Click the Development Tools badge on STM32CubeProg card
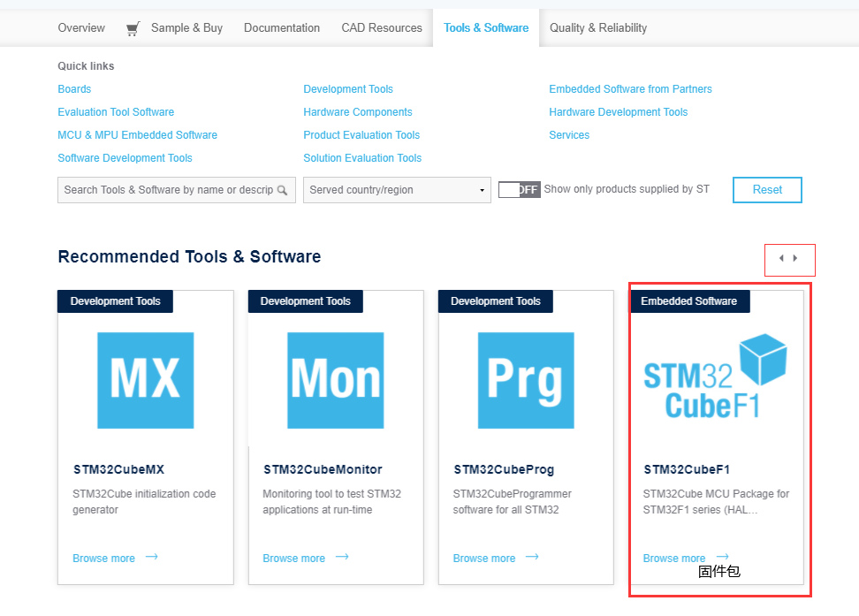 496,301
